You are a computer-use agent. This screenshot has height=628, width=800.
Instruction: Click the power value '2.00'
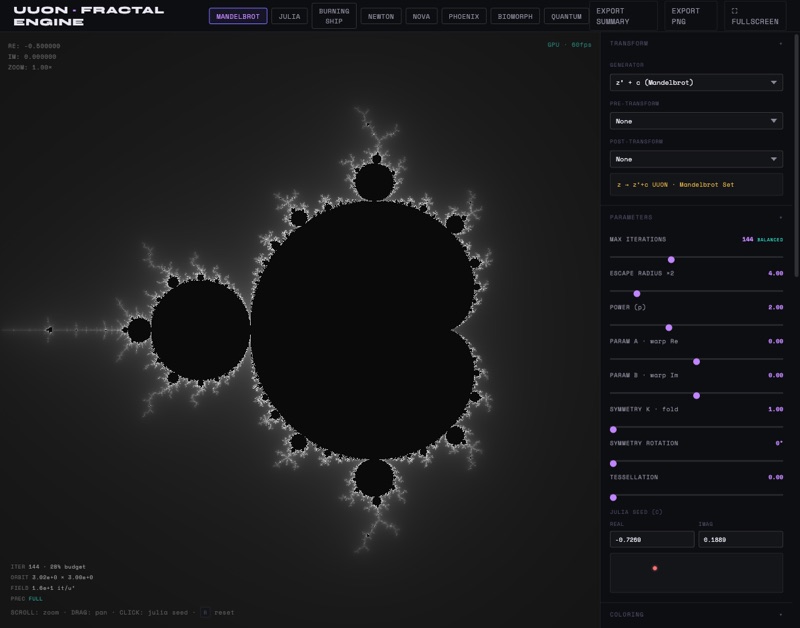776,307
